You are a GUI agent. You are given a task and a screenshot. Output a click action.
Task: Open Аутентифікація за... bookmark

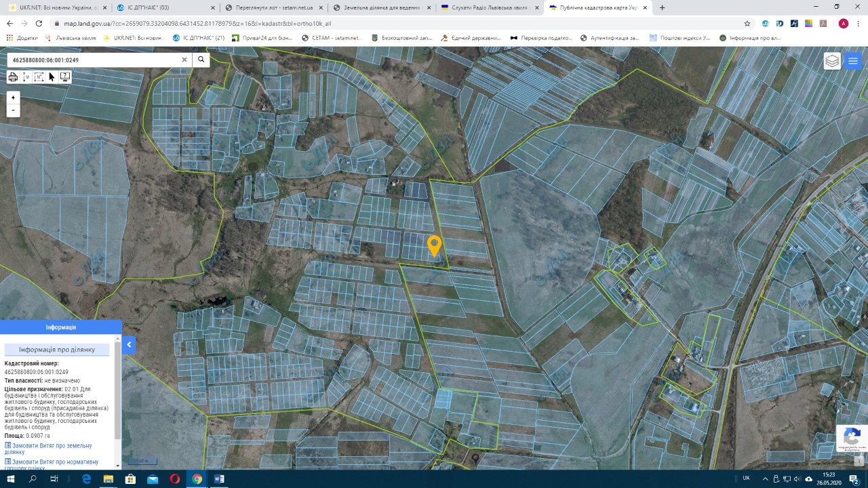click(610, 38)
